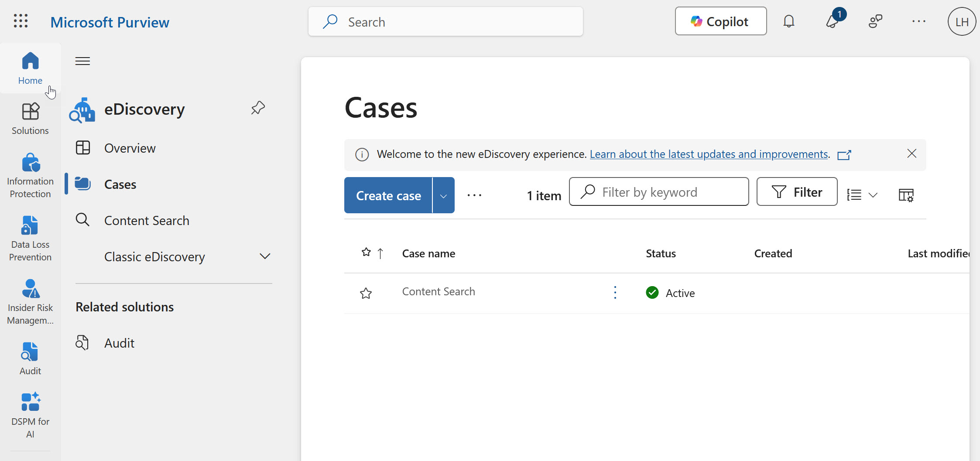
Task: Click the eDiscovery solution logo icon
Action: pos(82,110)
